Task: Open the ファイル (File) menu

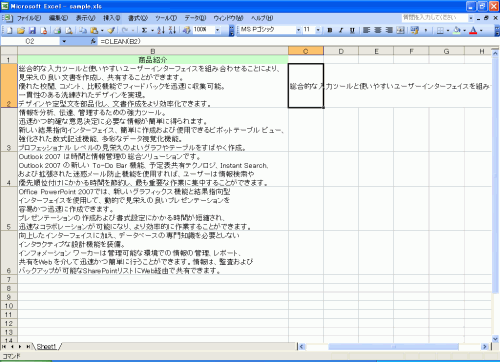Action: pos(29,18)
